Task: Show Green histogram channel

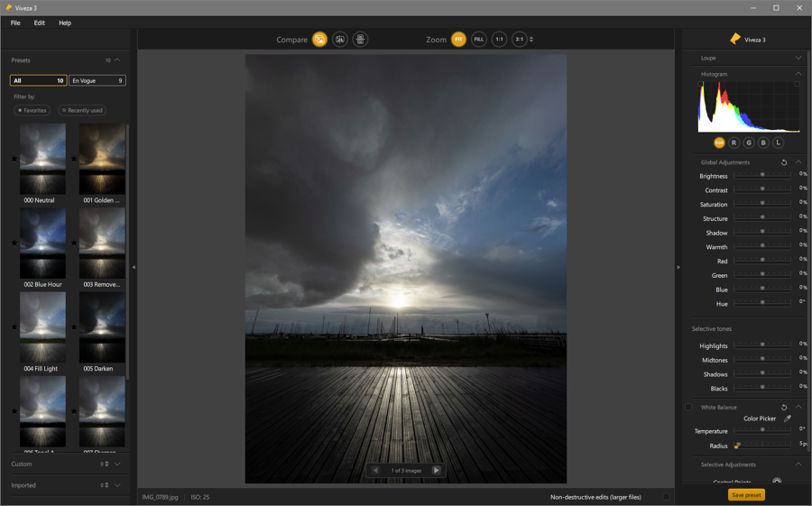Action: [749, 143]
